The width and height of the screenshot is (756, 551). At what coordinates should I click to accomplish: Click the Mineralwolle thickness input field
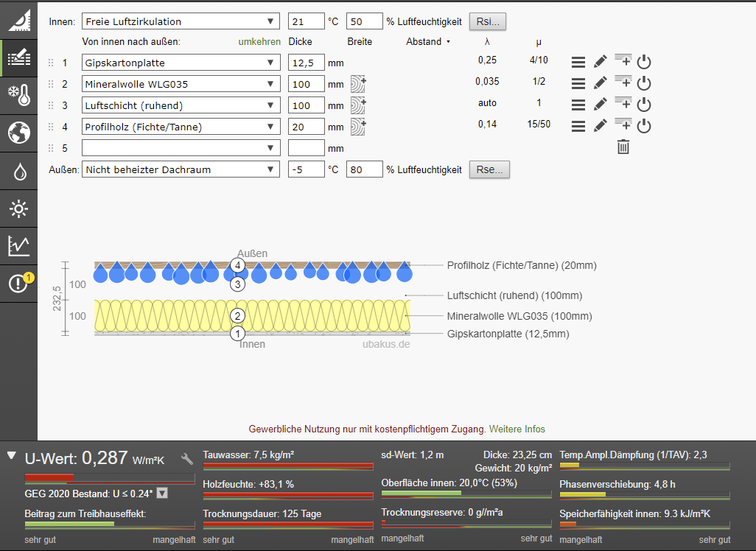pyautogui.click(x=306, y=84)
